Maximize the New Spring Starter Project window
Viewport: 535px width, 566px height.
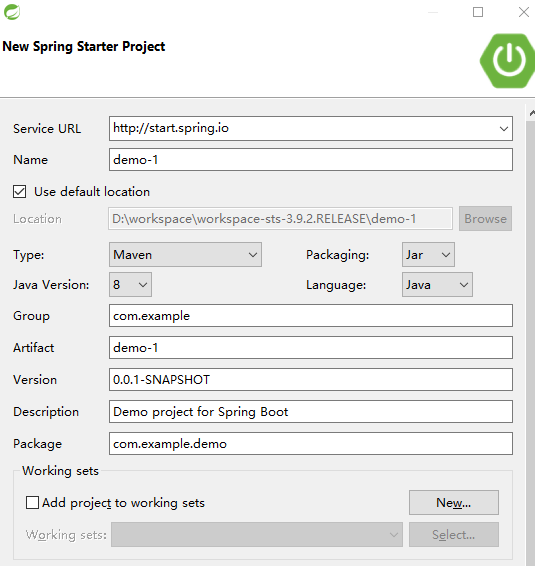point(478,12)
